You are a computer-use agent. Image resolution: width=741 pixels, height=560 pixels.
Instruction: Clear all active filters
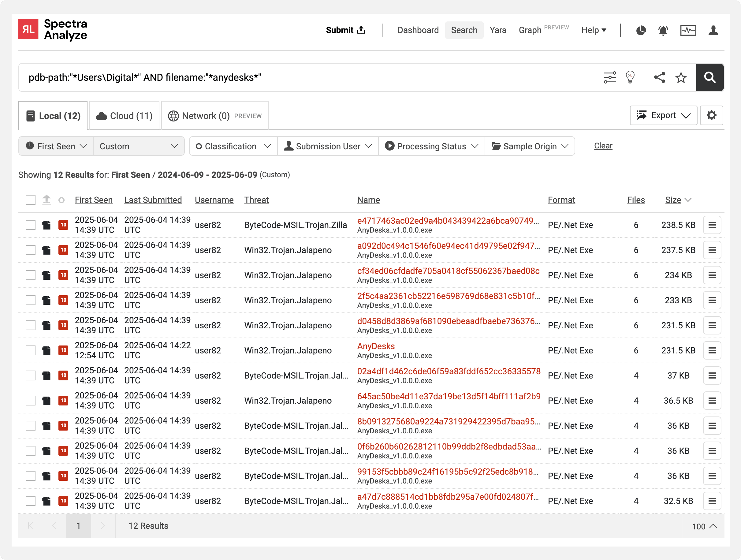(x=603, y=146)
